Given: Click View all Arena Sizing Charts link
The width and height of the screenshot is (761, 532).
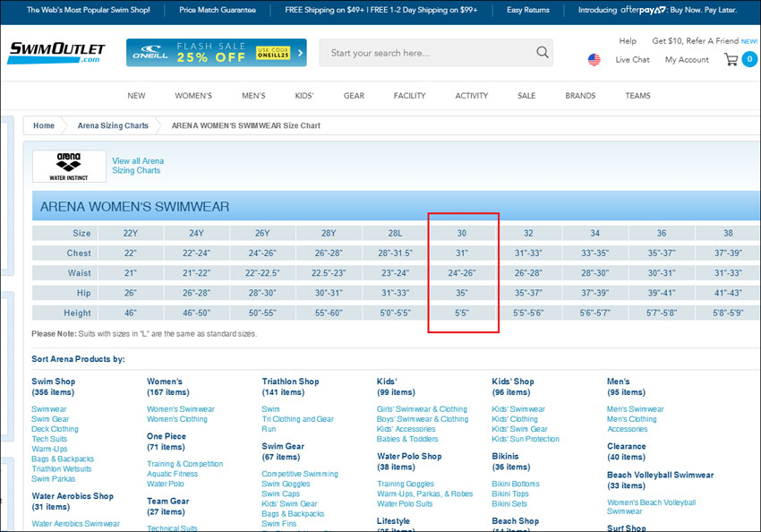Looking at the screenshot, I should [x=138, y=166].
